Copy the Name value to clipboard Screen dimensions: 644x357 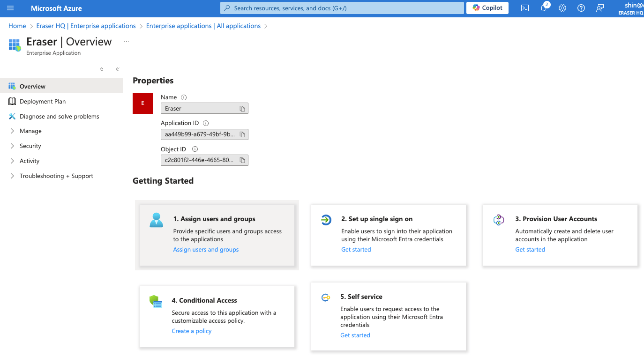point(242,109)
